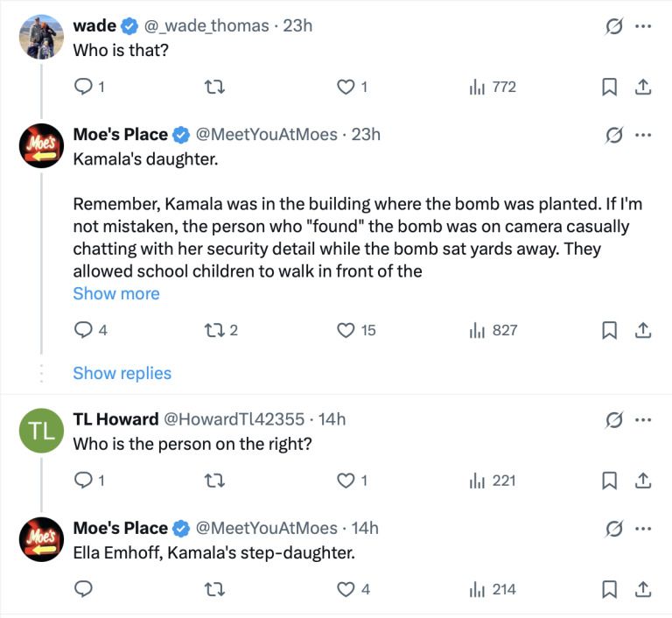View analytics on TL Howard's tweet
The height and width of the screenshot is (618, 672).
pyautogui.click(x=493, y=481)
